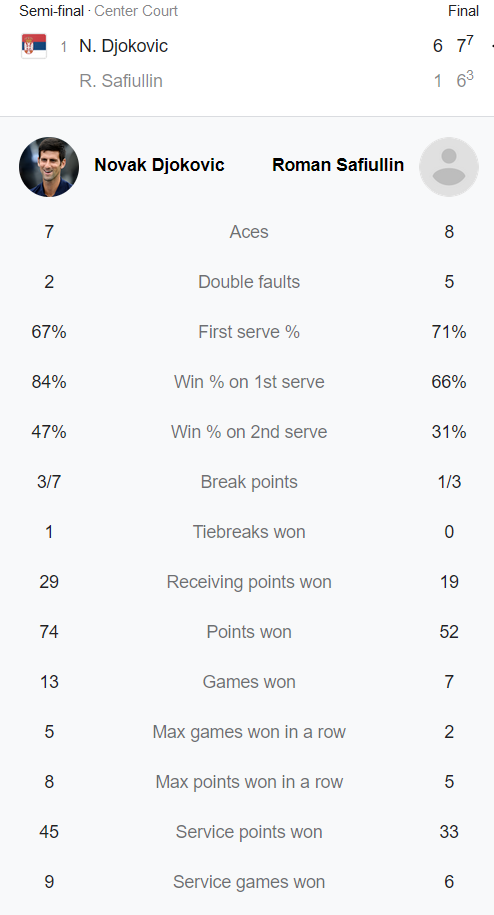Click Roman Safiullin's placeholder avatar
494x915 pixels.
pyautogui.click(x=449, y=167)
